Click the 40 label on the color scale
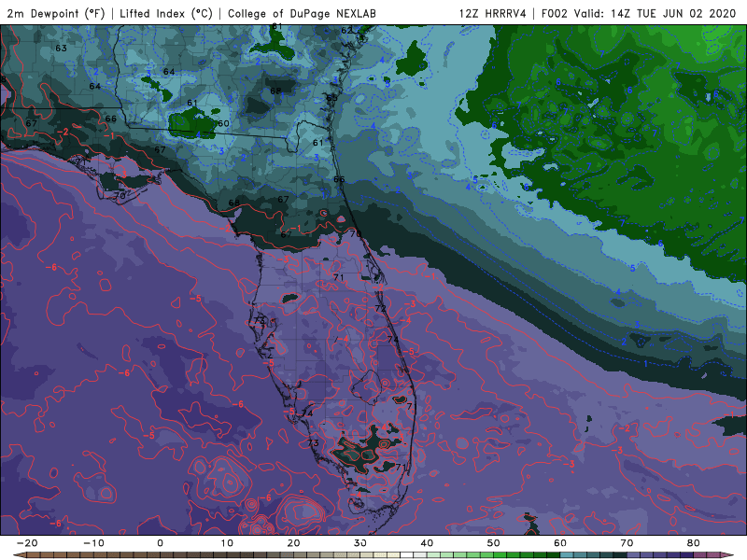The image size is (747, 560). point(427,543)
